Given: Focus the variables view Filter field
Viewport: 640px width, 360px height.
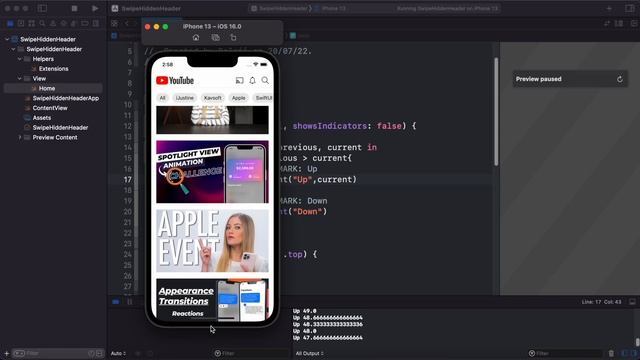Looking at the screenshot, I should click(x=251, y=353).
